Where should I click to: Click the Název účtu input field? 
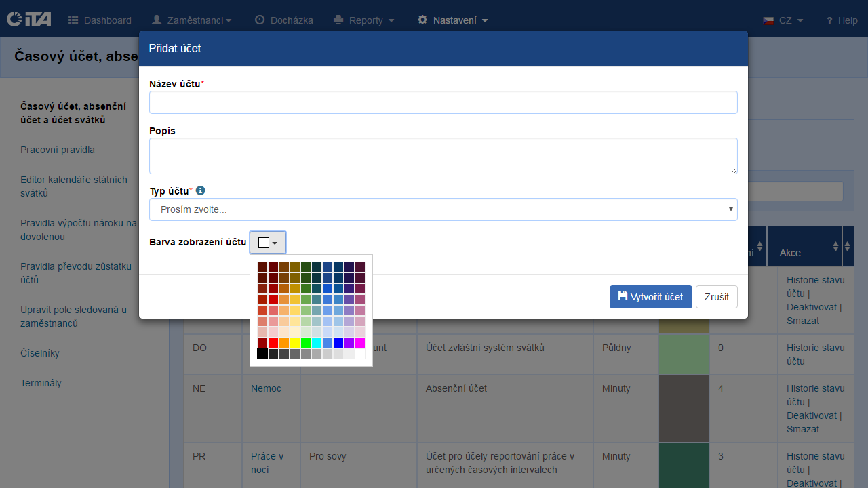[x=443, y=102]
